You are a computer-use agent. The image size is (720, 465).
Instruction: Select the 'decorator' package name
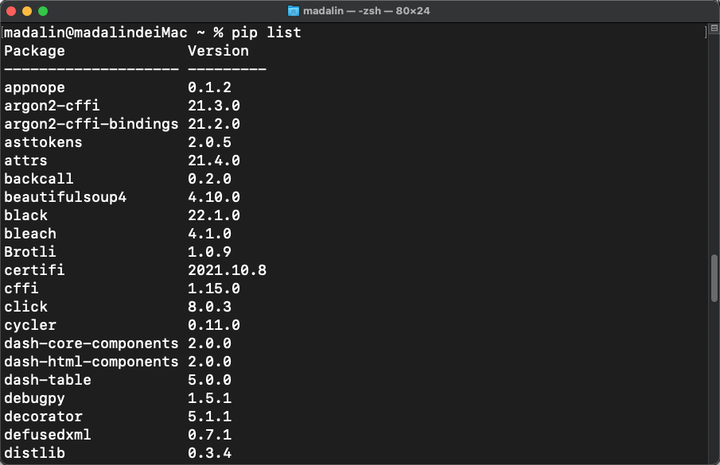click(x=43, y=416)
